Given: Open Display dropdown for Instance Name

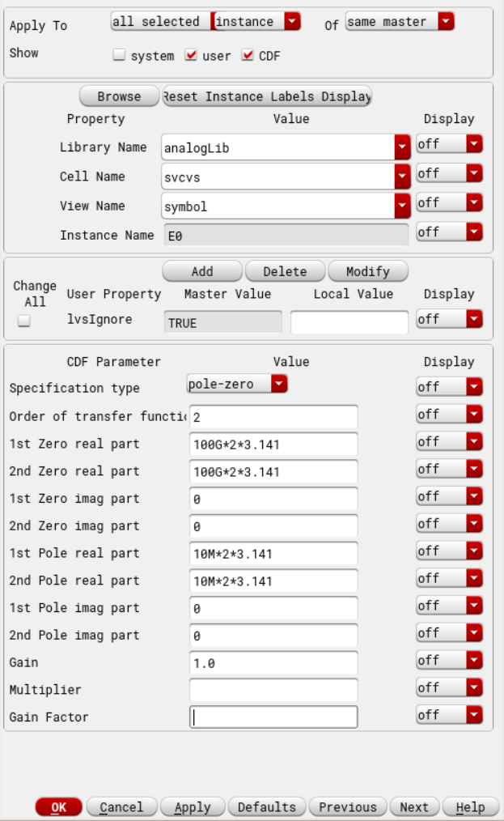Looking at the screenshot, I should pos(449,232).
